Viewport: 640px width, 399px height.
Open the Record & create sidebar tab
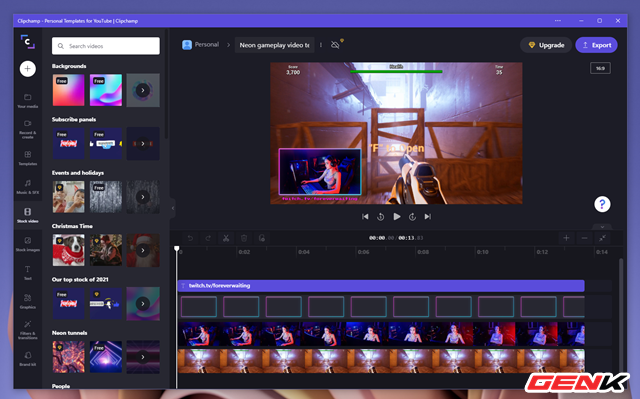28,129
